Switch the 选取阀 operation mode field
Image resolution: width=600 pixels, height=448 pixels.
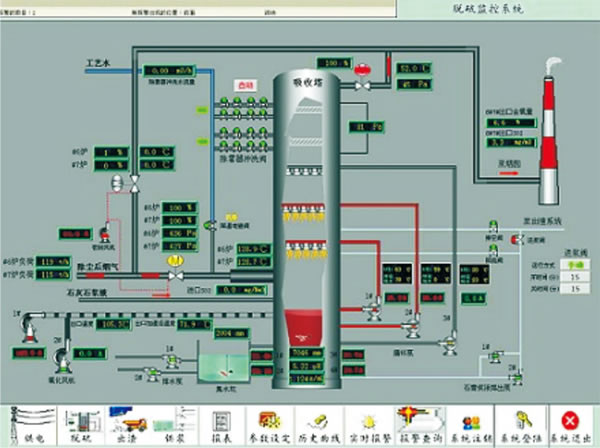[575, 264]
